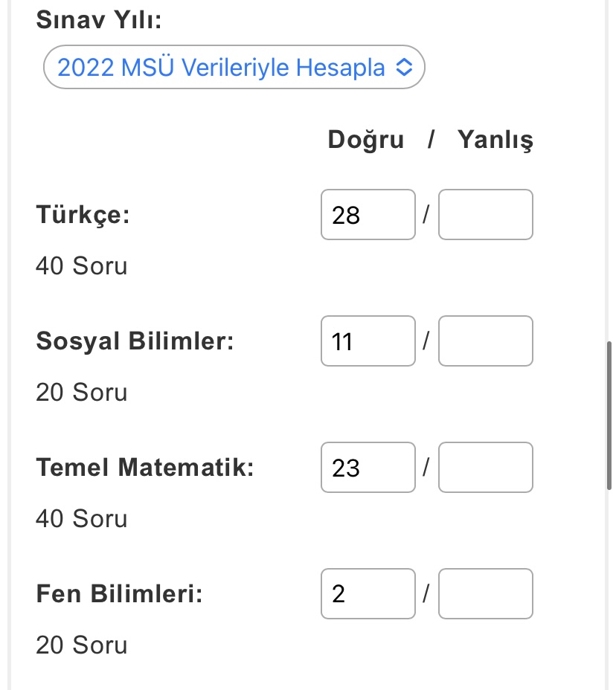
Task: Click the Sosyal Bilimler subject label
Action: pyautogui.click(x=135, y=341)
